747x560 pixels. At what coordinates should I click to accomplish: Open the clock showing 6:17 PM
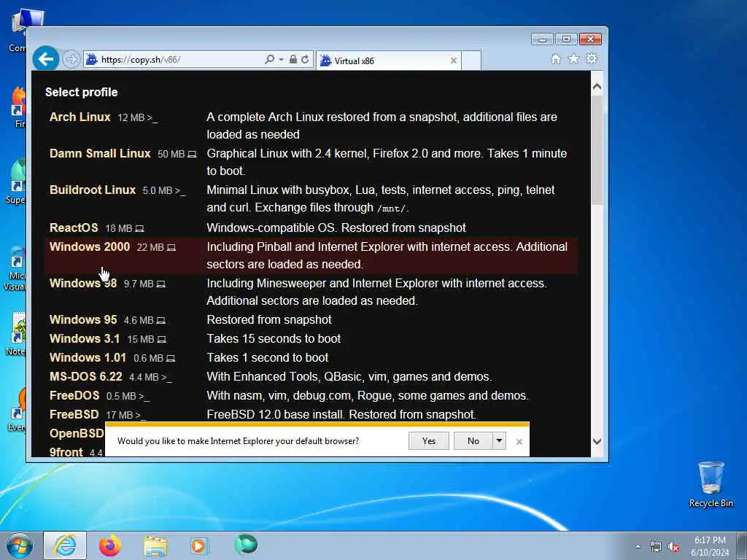pos(710,546)
